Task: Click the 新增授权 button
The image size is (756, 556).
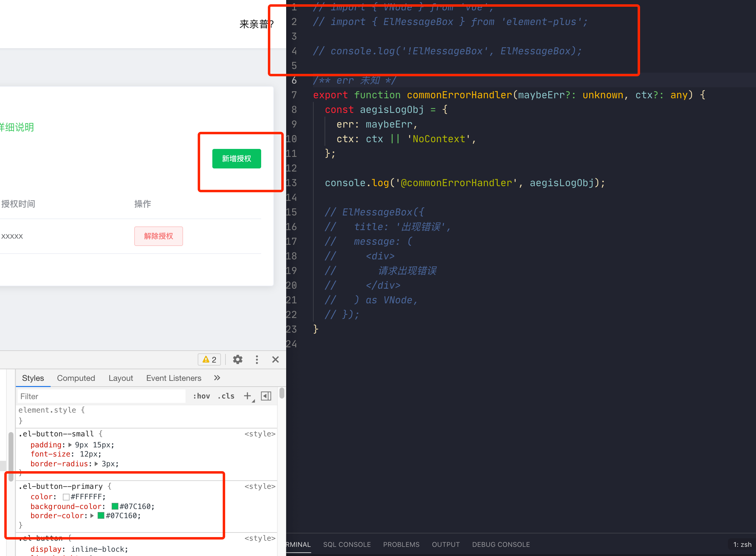Action: (236, 158)
